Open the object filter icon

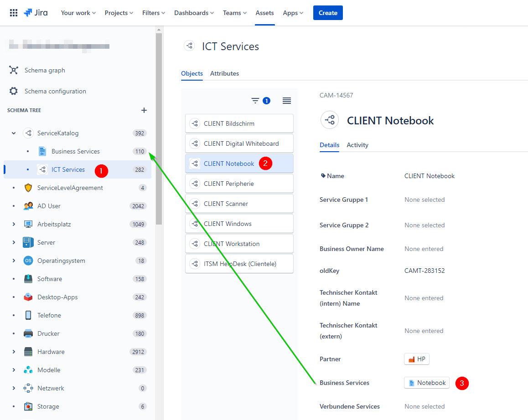click(255, 101)
